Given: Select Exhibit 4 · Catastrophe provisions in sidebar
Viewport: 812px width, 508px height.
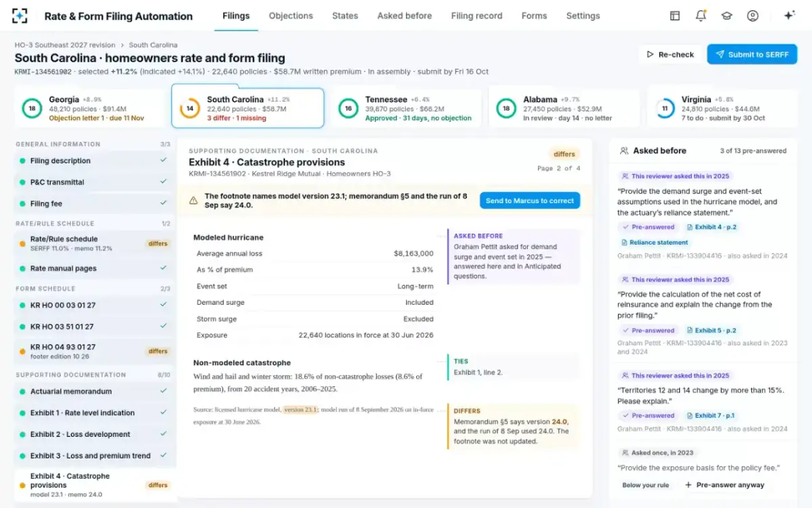Looking at the screenshot, I should (95, 485).
